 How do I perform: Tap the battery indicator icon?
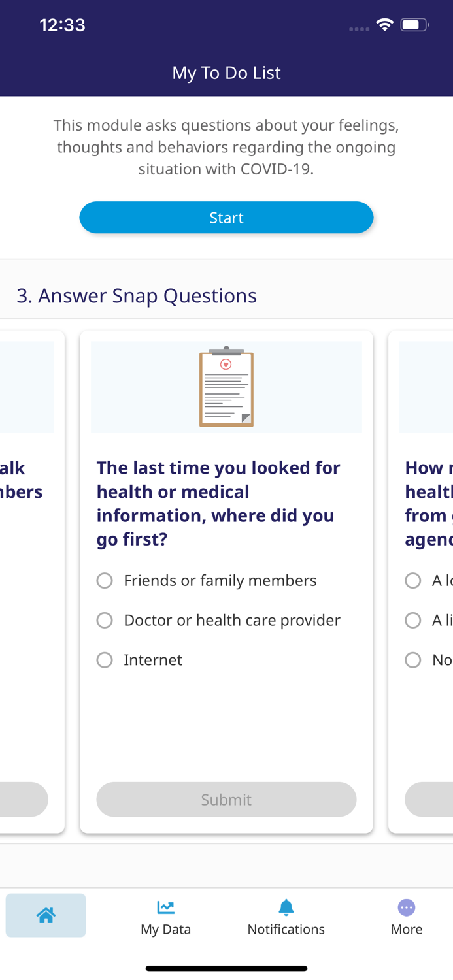point(414,25)
